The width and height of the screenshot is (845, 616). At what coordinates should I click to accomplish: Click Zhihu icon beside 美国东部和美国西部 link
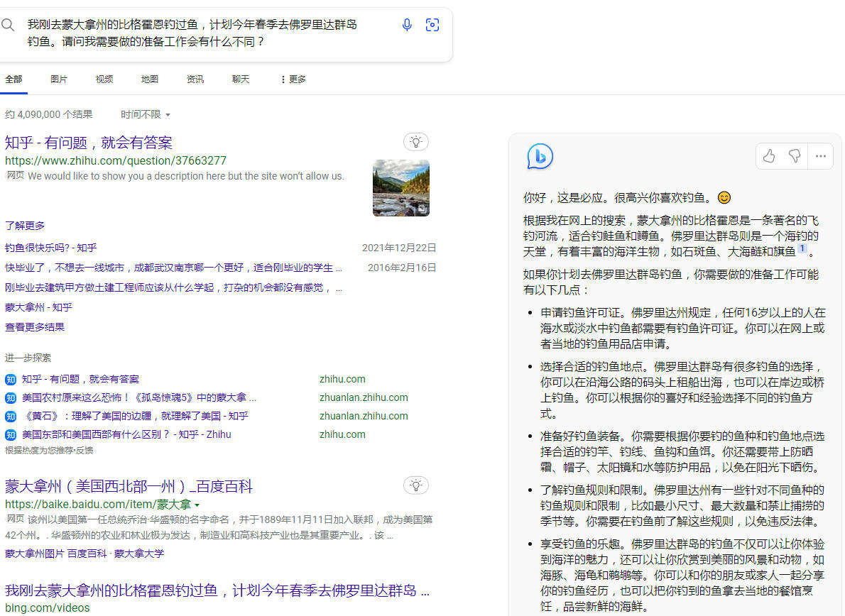(x=10, y=435)
